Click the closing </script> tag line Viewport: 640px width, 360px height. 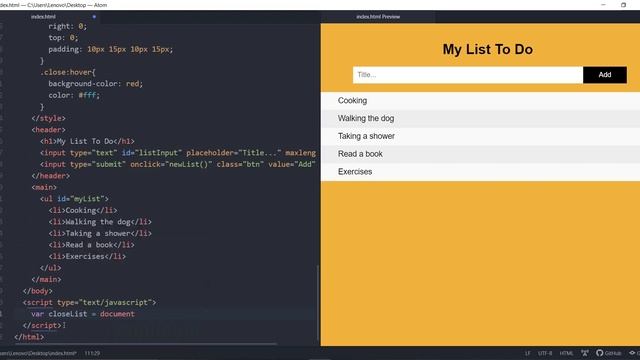coord(42,325)
